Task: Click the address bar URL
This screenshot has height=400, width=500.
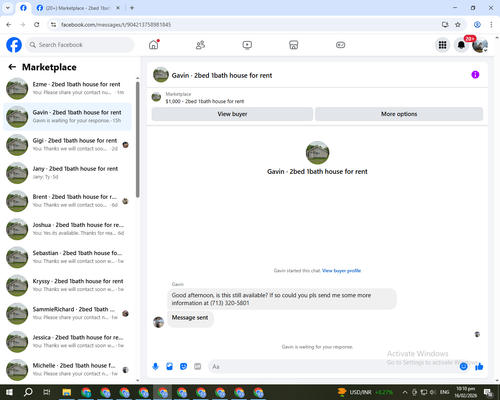Action: click(116, 25)
